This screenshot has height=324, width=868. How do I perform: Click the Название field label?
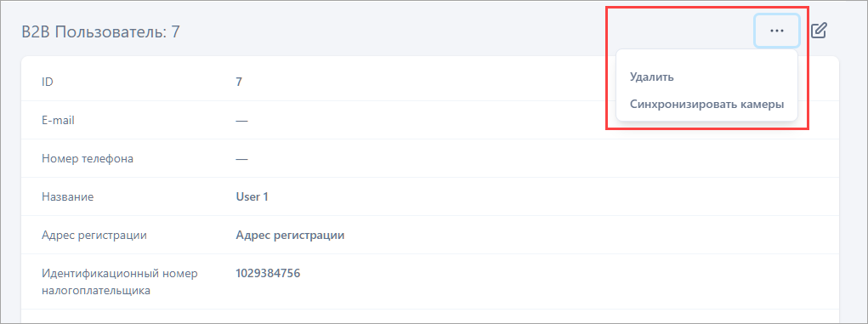[x=67, y=196]
